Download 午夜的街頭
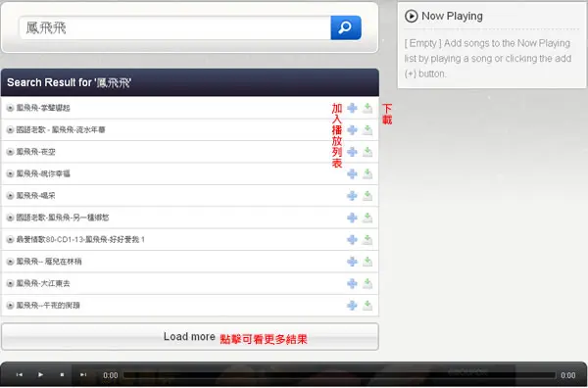This screenshot has width=588, height=388. (367, 306)
